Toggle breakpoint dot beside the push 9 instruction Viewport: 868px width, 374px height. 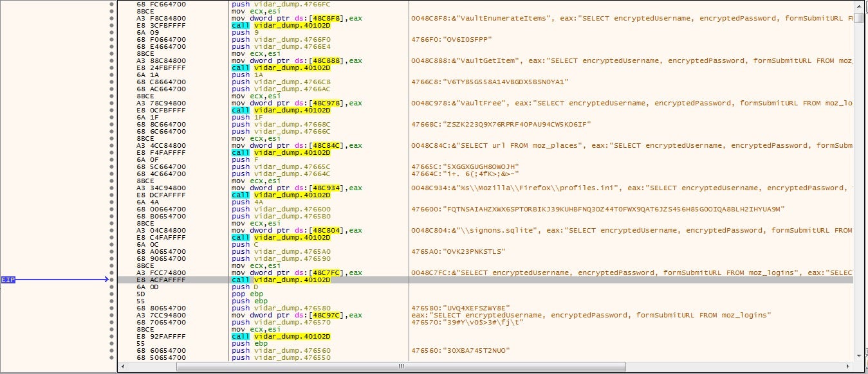pyautogui.click(x=111, y=33)
